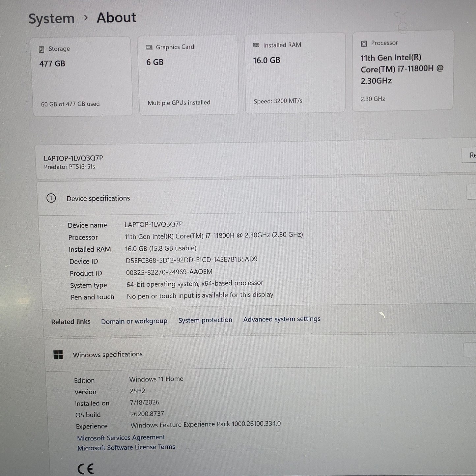Open the Storage 477 GB card
Viewport: 476px width, 476px height.
tap(82, 76)
